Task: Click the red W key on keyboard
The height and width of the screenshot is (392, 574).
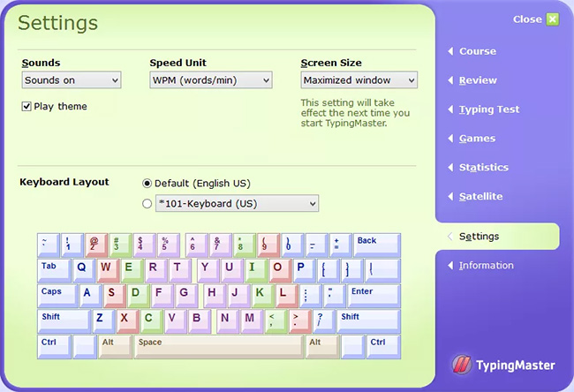Action: (109, 270)
